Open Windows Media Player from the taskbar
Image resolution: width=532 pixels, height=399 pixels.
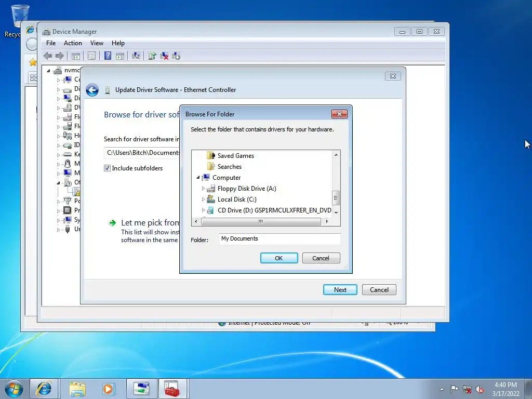[x=109, y=389]
